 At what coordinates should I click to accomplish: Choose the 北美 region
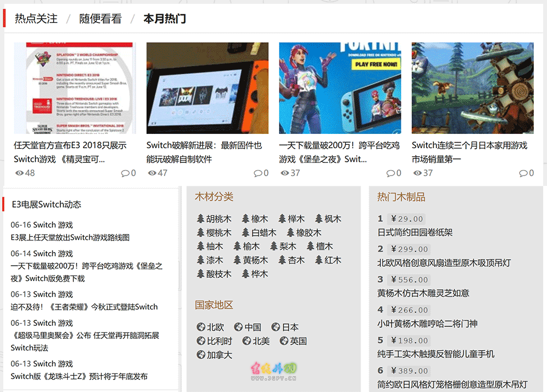click(256, 341)
